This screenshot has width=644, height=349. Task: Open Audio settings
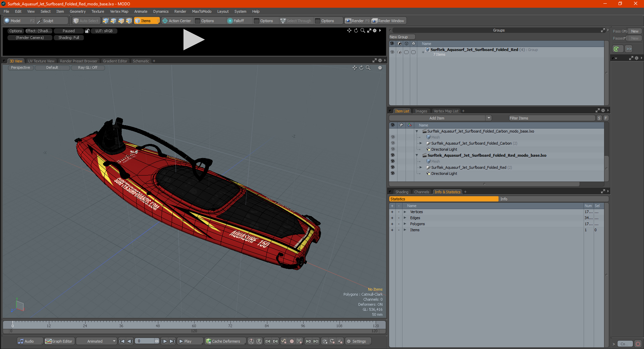30,341
